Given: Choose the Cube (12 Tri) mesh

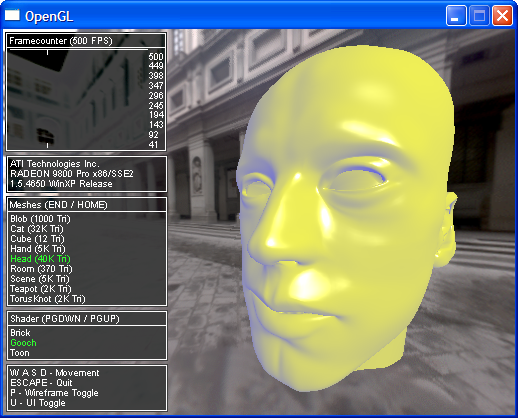Looking at the screenshot, I should pyautogui.click(x=37, y=239).
